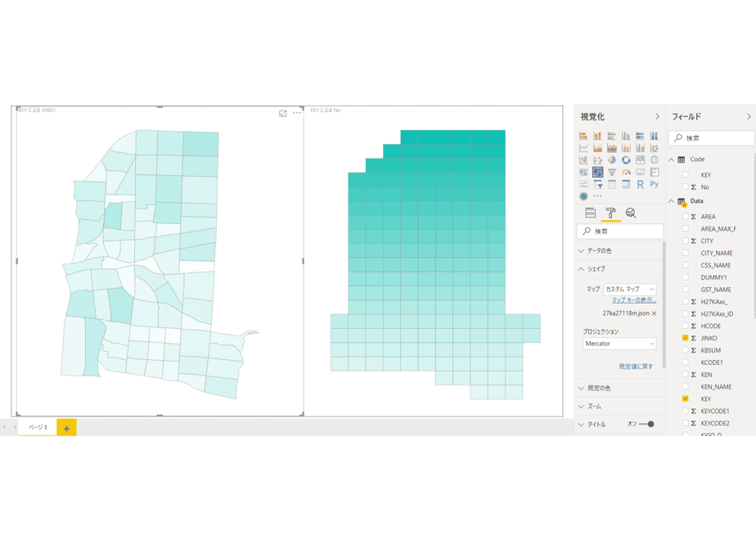Open more options on the JINKO map visual
Image resolution: width=756 pixels, height=540 pixels.
click(x=297, y=113)
